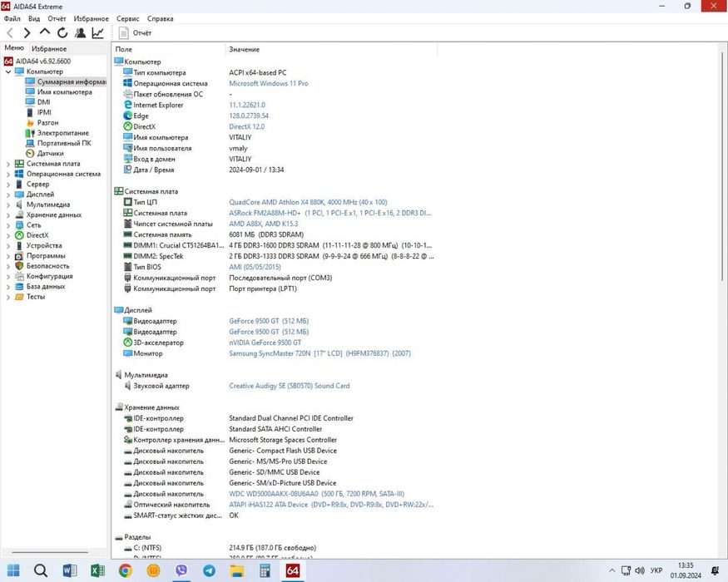The height and width of the screenshot is (582, 728).
Task: Switch to the Избранное sidebar tab
Action: pyautogui.click(x=49, y=48)
